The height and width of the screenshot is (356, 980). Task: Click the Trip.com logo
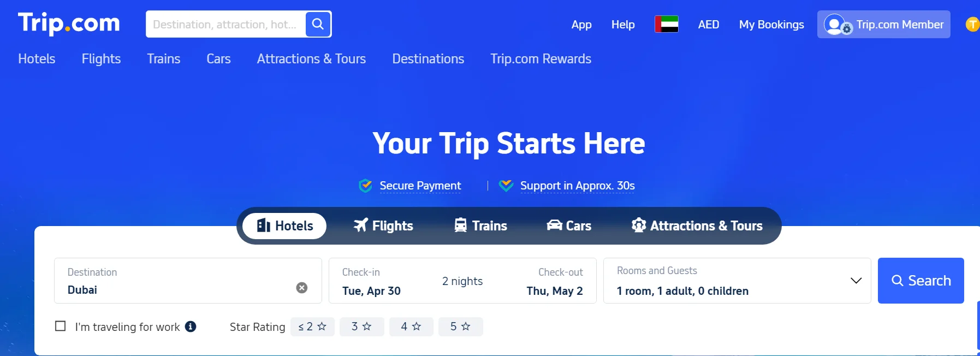pos(68,23)
